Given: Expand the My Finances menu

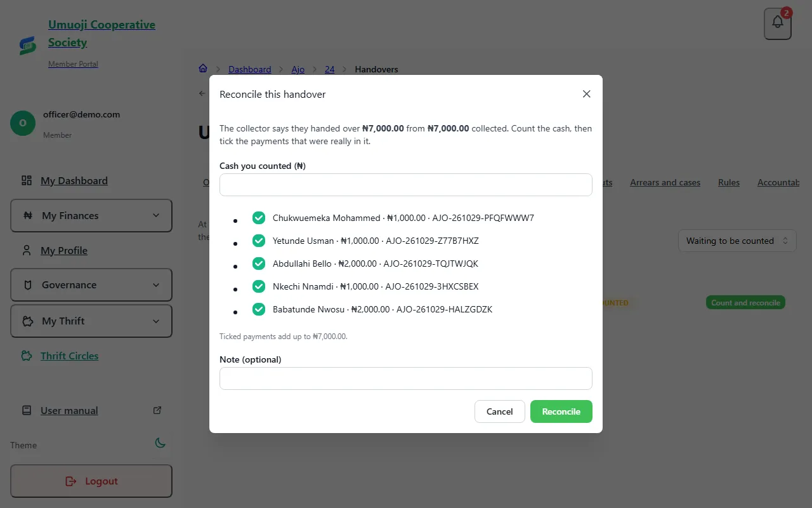Looking at the screenshot, I should [x=91, y=215].
